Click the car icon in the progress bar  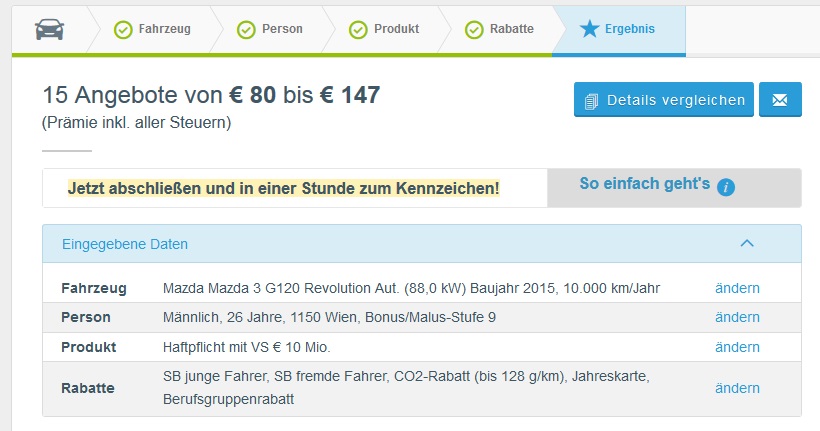50,29
